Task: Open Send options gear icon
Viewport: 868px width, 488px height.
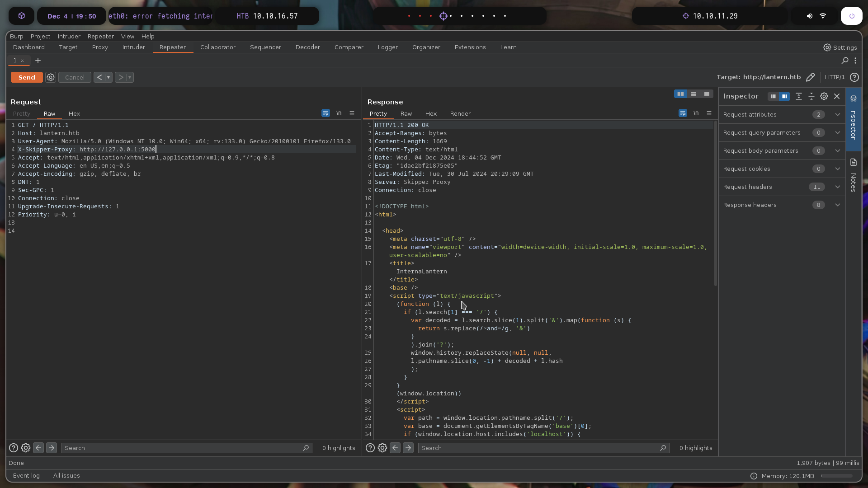Action: 51,77
